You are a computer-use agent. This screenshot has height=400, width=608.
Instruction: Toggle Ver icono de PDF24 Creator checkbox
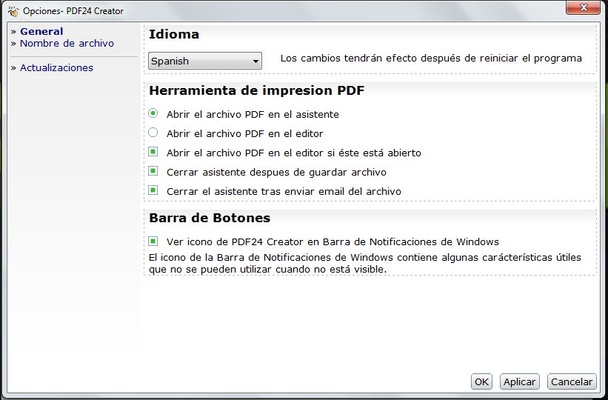[x=153, y=241]
